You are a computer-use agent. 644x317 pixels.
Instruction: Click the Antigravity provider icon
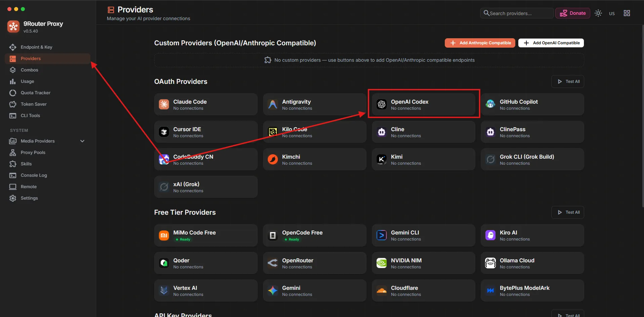273,104
